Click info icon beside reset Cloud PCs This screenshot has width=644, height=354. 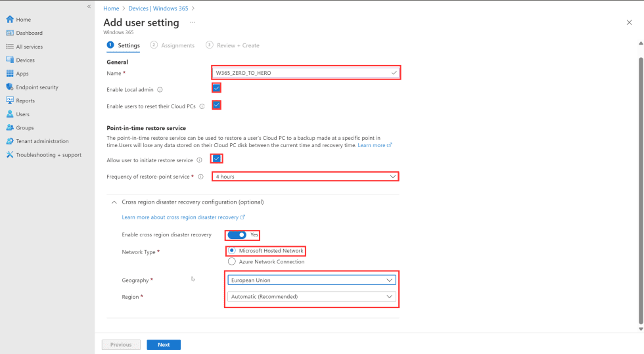[202, 106]
